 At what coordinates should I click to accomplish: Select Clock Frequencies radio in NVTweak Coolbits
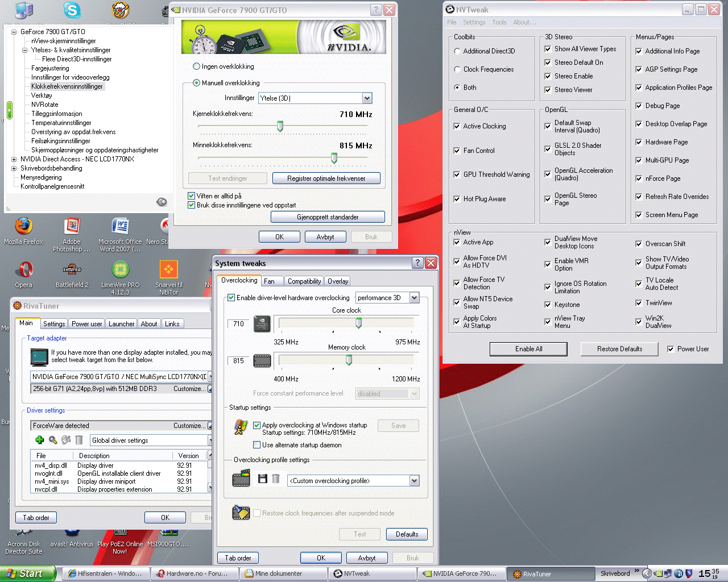(x=457, y=69)
